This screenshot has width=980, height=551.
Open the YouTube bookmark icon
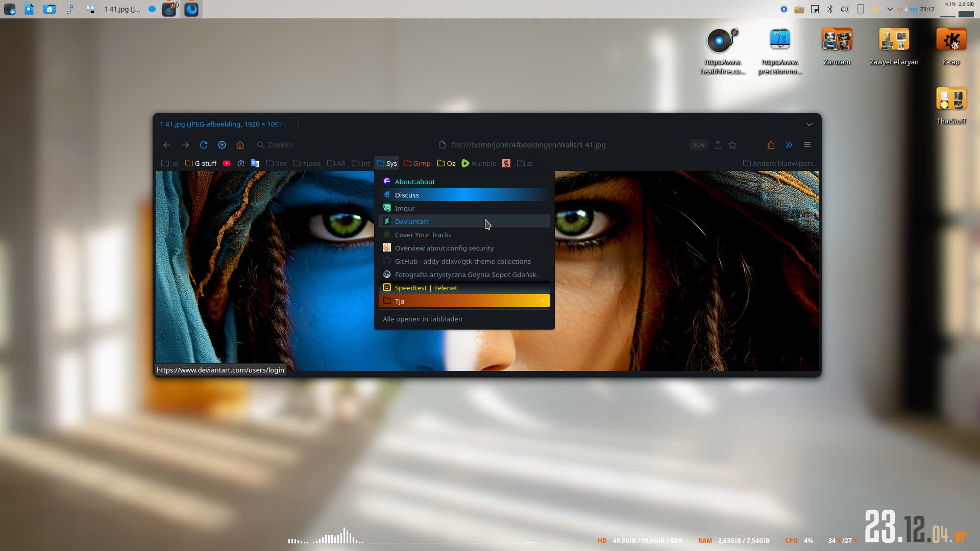[227, 163]
